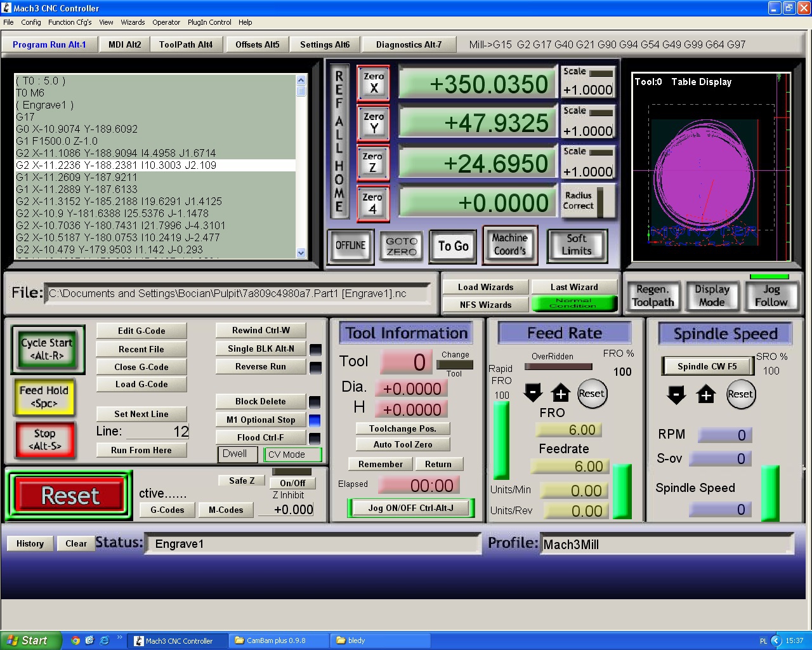The width and height of the screenshot is (812, 650).
Task: Switch to the Offsets Alt5 tab
Action: click(x=257, y=44)
